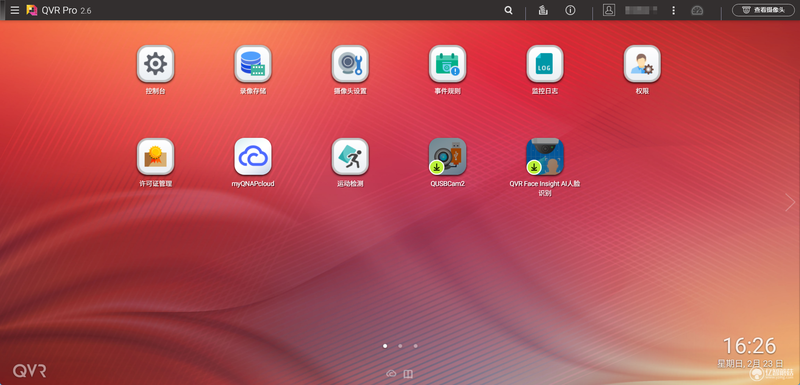Open the 控制台 control panel app
The width and height of the screenshot is (800, 385).
(x=156, y=64)
